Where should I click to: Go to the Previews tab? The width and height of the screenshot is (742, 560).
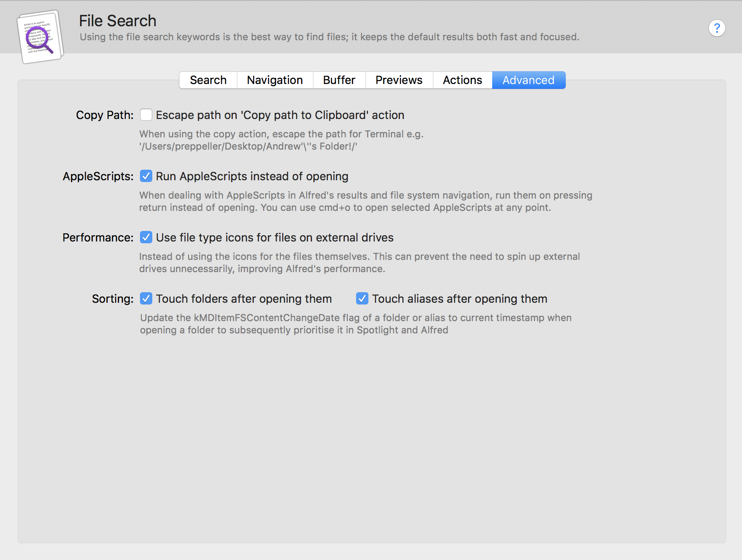[399, 80]
